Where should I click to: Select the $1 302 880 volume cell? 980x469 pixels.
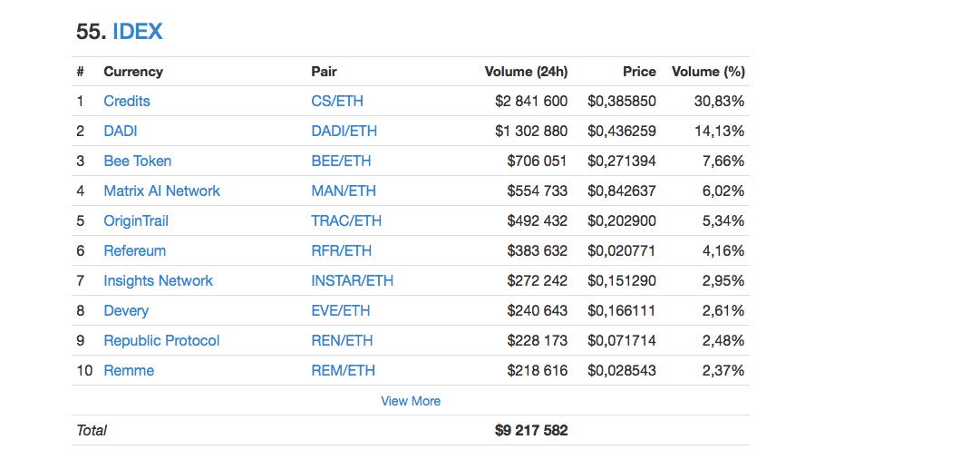tap(531, 132)
